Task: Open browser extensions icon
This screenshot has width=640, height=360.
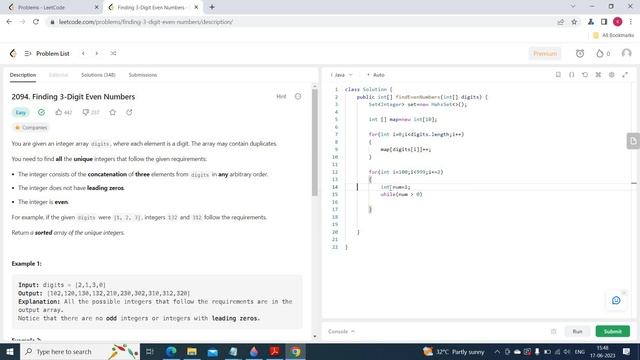Action: pos(591,22)
